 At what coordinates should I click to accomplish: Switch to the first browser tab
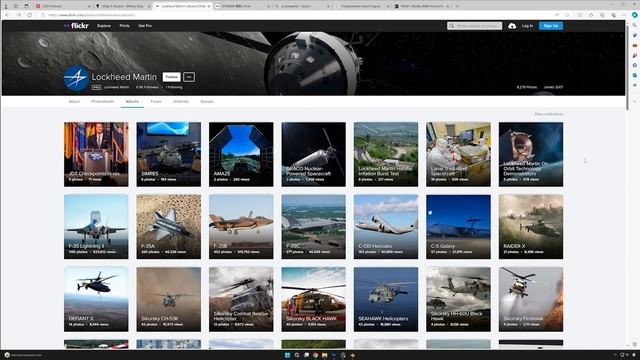63,6
